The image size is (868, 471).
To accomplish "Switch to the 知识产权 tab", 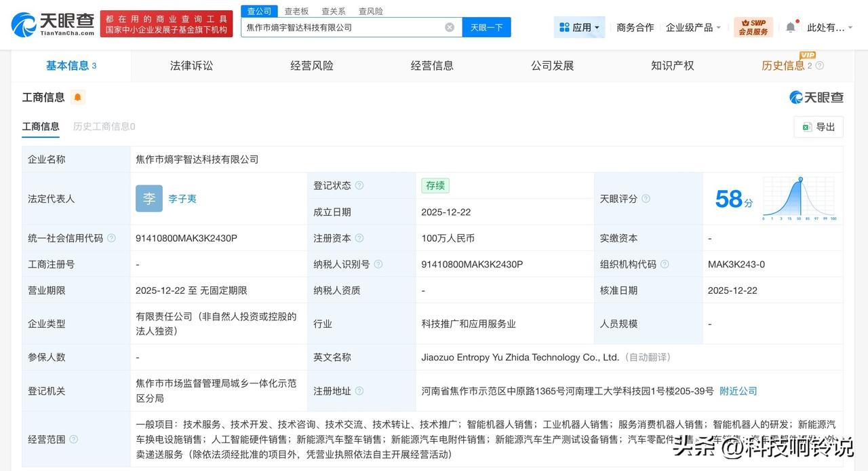I will (672, 65).
